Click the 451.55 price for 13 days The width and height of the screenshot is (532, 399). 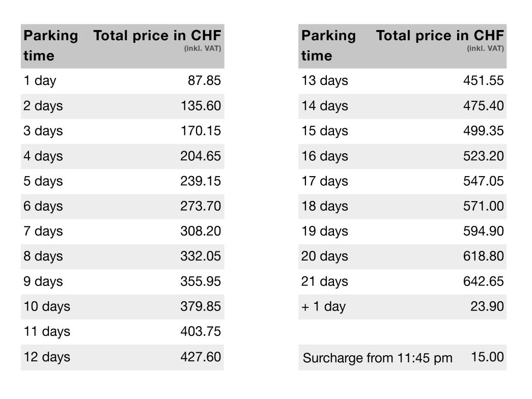pos(484,80)
